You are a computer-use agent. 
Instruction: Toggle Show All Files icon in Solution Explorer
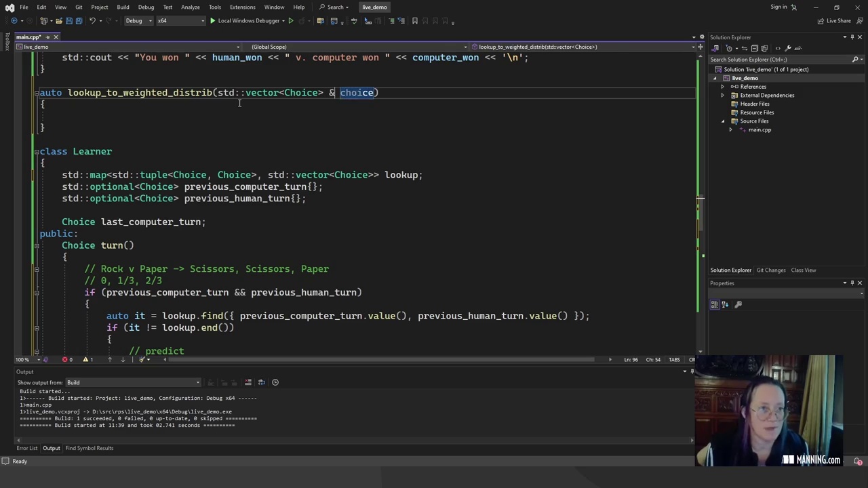coord(764,48)
